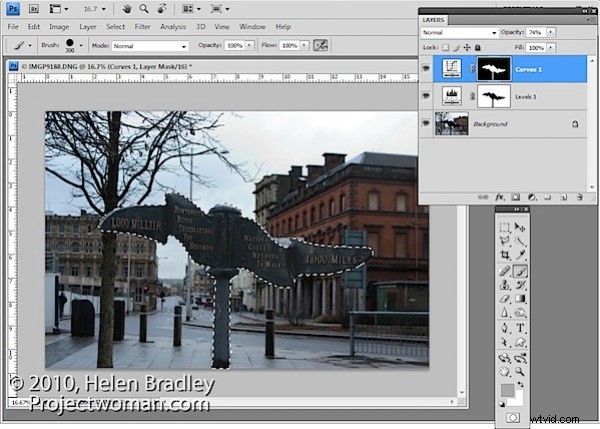Viewport: 600px width, 429px height.
Task: Delete layer with the trash icon
Action: click(x=580, y=197)
